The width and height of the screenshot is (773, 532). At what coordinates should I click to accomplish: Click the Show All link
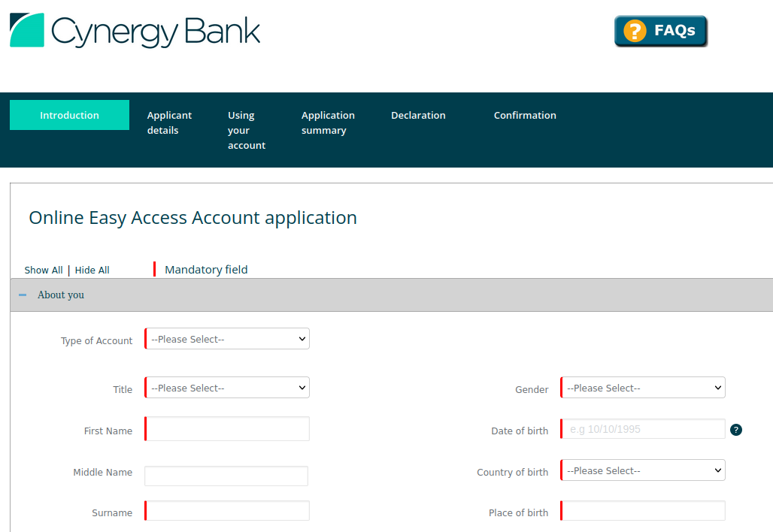44,271
